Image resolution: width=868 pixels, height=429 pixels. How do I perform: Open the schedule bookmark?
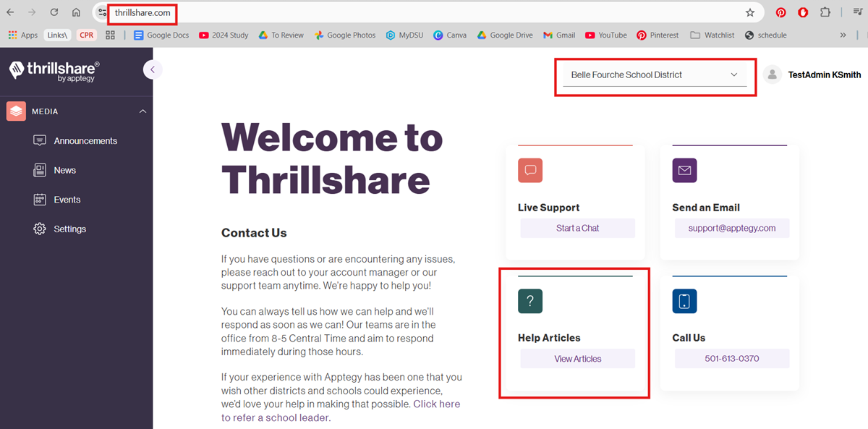point(765,35)
